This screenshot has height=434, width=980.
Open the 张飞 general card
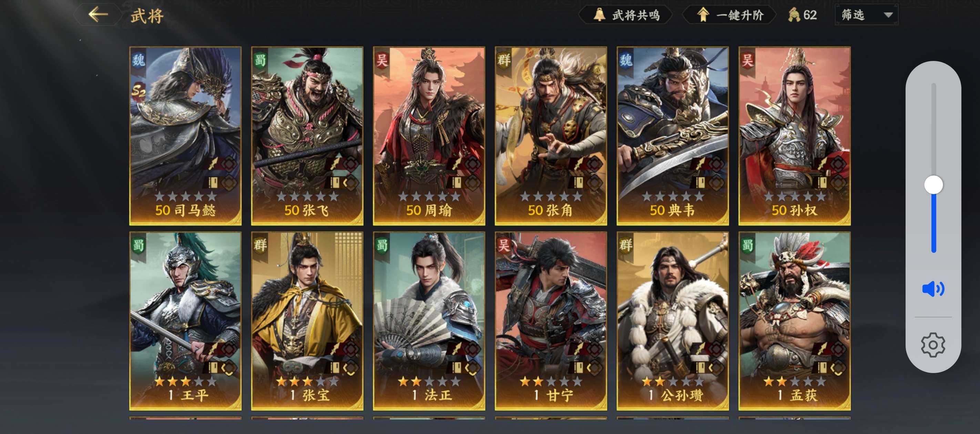307,136
